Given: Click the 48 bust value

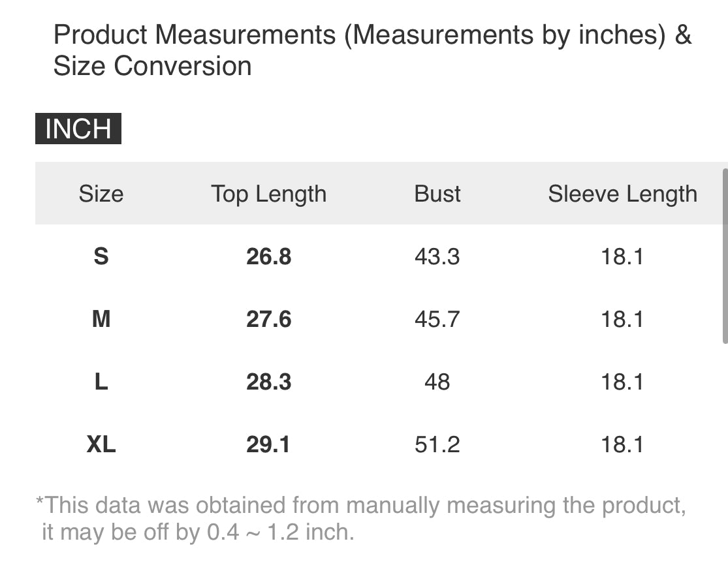Looking at the screenshot, I should (x=437, y=382).
